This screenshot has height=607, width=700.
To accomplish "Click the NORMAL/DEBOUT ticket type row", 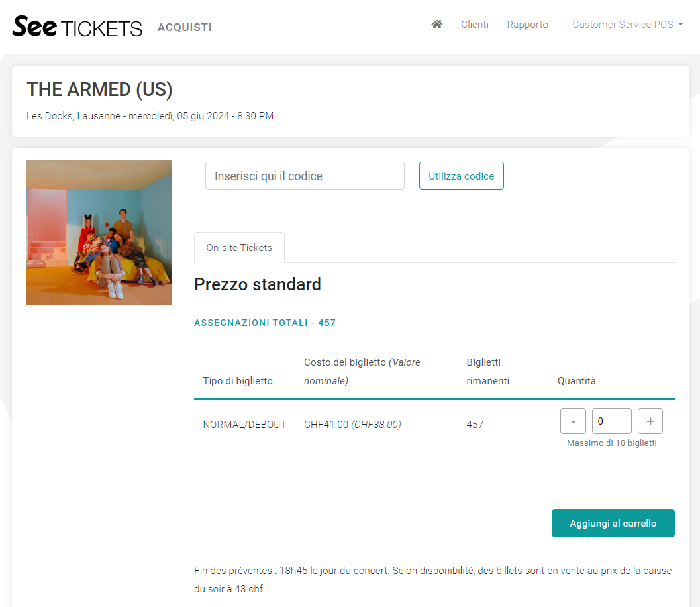I will (244, 425).
